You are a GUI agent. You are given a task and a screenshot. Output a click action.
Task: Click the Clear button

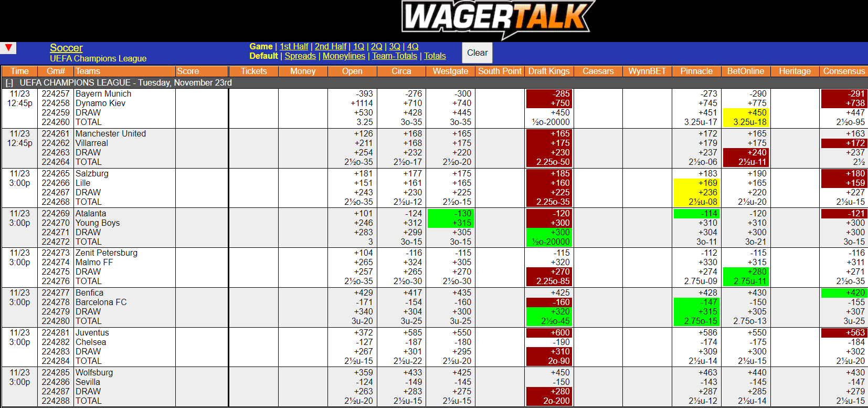[x=477, y=53]
